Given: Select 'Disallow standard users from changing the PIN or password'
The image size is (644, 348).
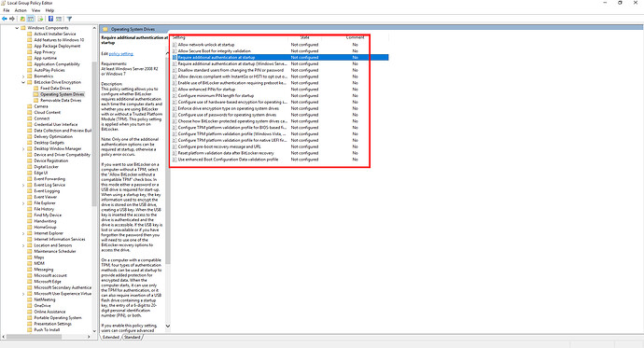Looking at the screenshot, I should (231, 70).
